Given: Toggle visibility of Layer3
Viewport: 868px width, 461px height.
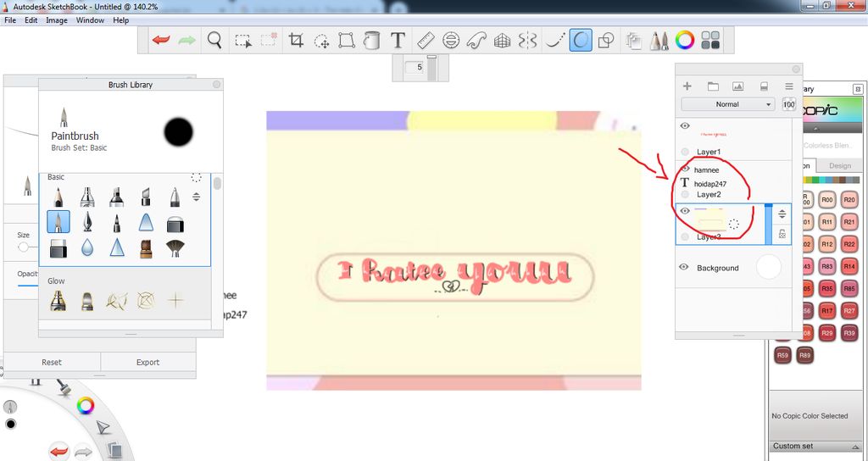Looking at the screenshot, I should (x=685, y=211).
